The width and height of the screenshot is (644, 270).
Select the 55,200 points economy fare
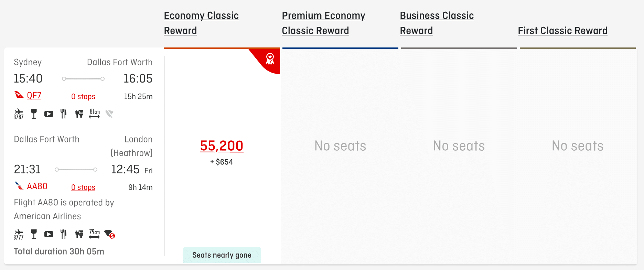click(222, 146)
